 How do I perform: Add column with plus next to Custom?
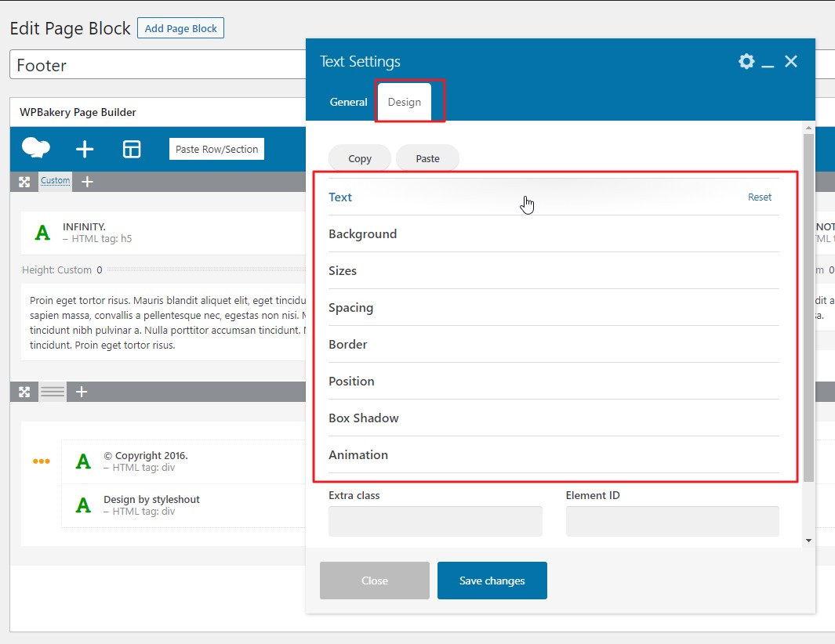(87, 182)
